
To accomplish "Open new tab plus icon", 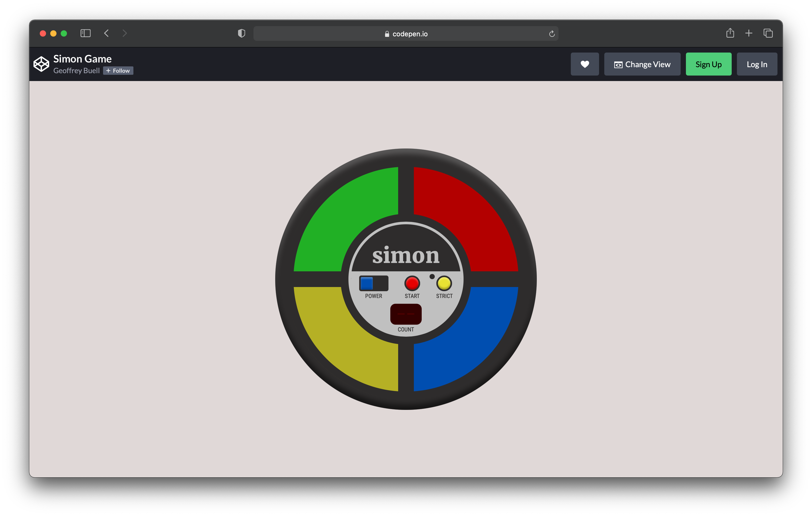I will 749,33.
